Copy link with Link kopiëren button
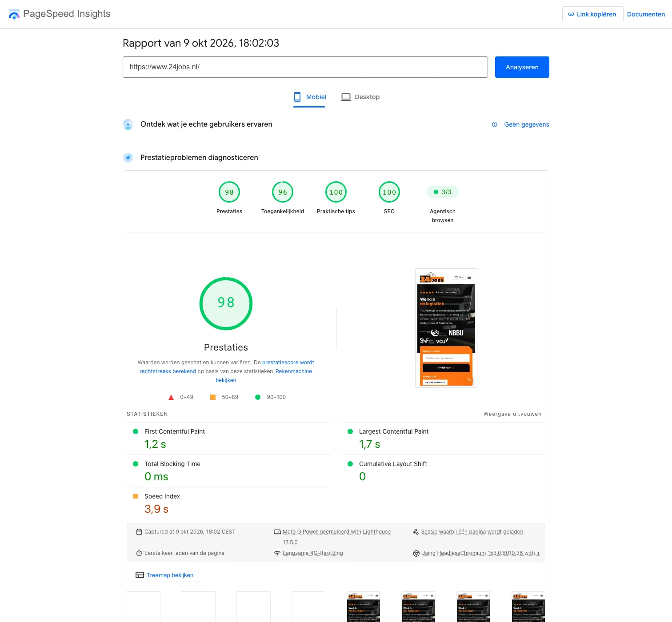Viewport: 672px width, 622px height. pyautogui.click(x=592, y=14)
